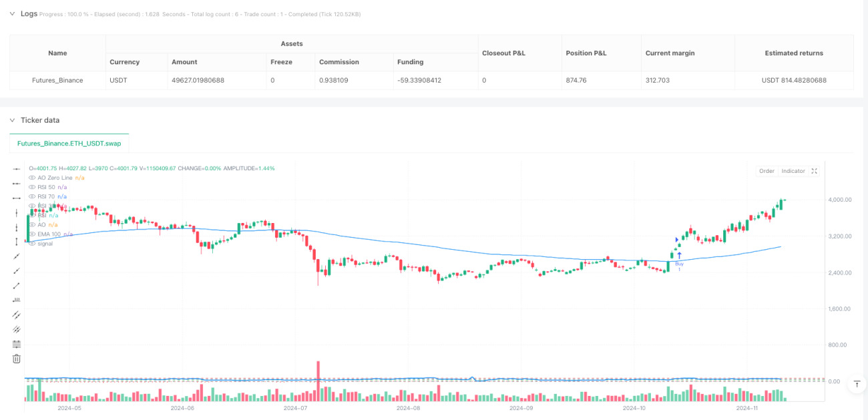This screenshot has width=868, height=420.
Task: Switch to Futures_Binance.ETH_USDT.swap tab
Action: tap(69, 144)
